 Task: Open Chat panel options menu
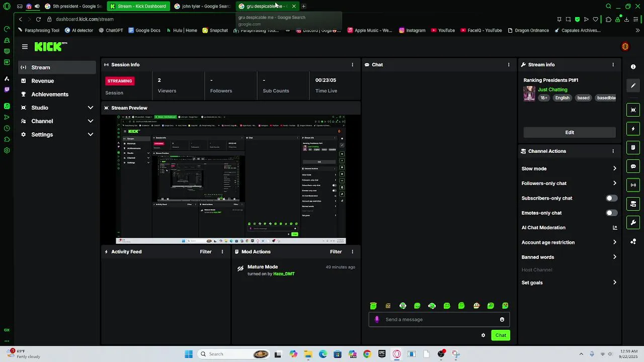[509, 65]
